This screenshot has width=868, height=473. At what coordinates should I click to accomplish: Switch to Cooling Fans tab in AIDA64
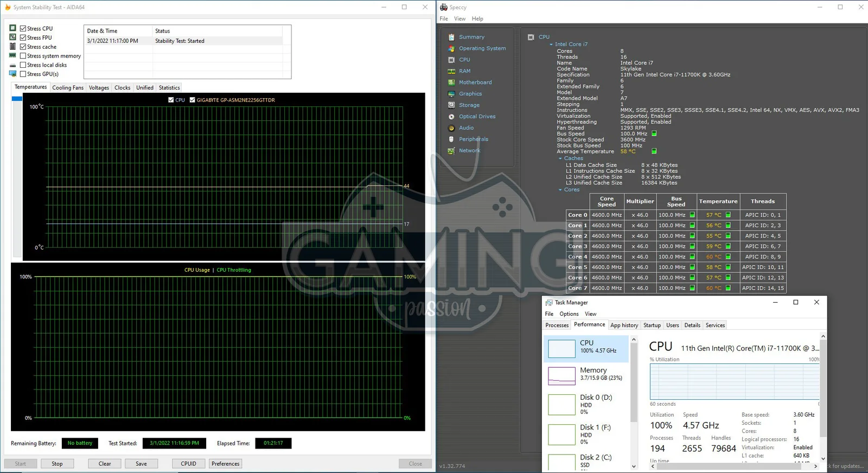(x=68, y=88)
